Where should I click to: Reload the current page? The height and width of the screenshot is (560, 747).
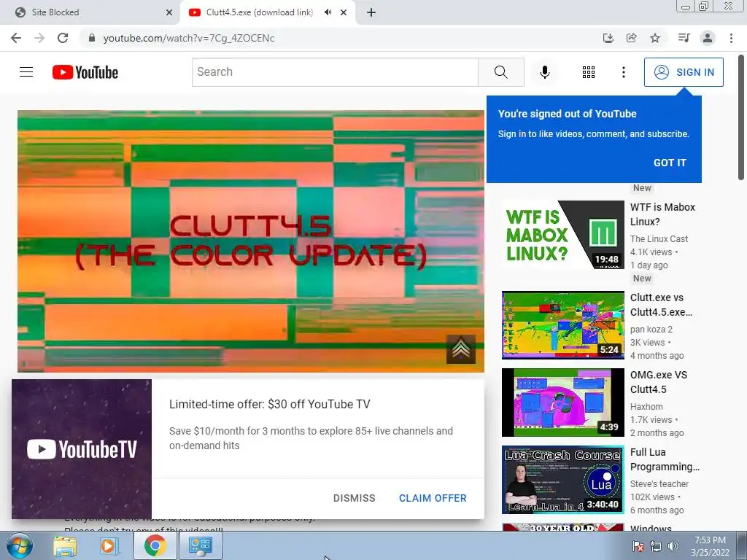pos(63,38)
